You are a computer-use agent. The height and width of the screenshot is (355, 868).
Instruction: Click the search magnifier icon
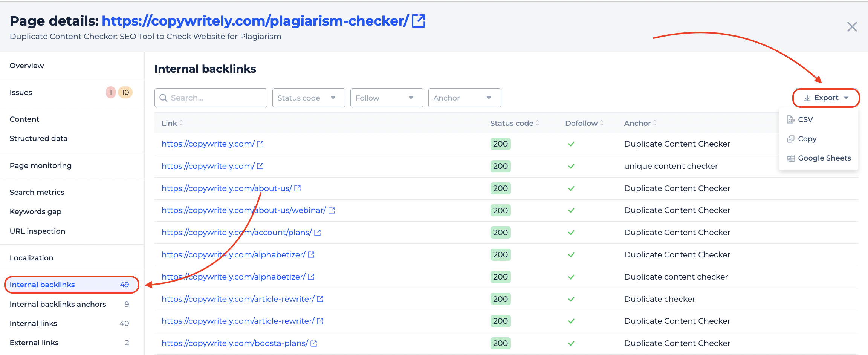pos(164,98)
